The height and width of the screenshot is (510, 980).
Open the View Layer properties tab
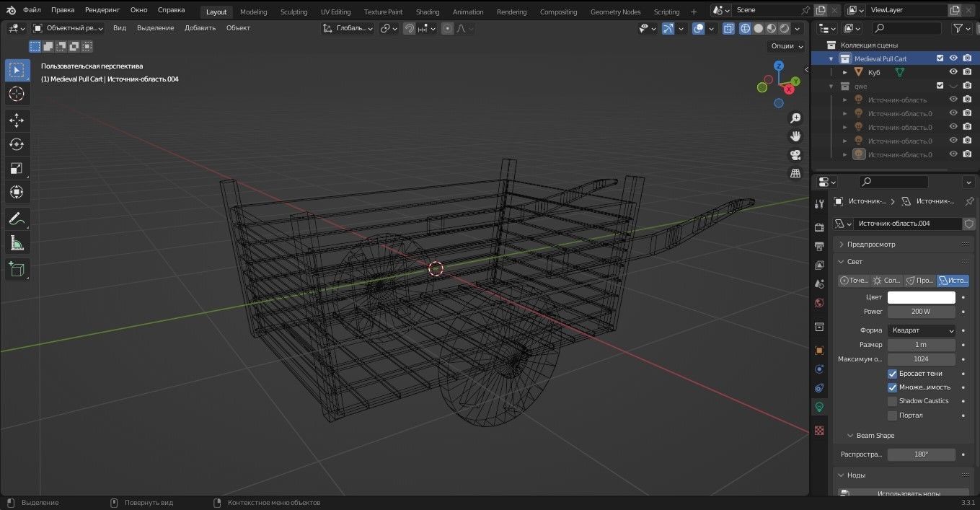[x=819, y=265]
